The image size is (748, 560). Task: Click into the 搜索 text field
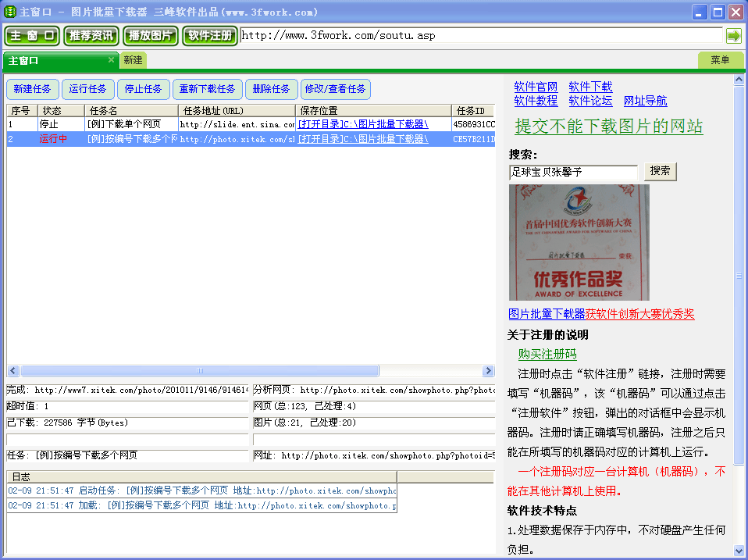point(573,171)
